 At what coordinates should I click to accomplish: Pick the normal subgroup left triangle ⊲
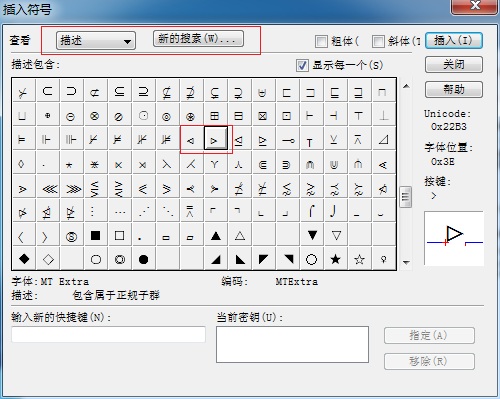point(192,139)
